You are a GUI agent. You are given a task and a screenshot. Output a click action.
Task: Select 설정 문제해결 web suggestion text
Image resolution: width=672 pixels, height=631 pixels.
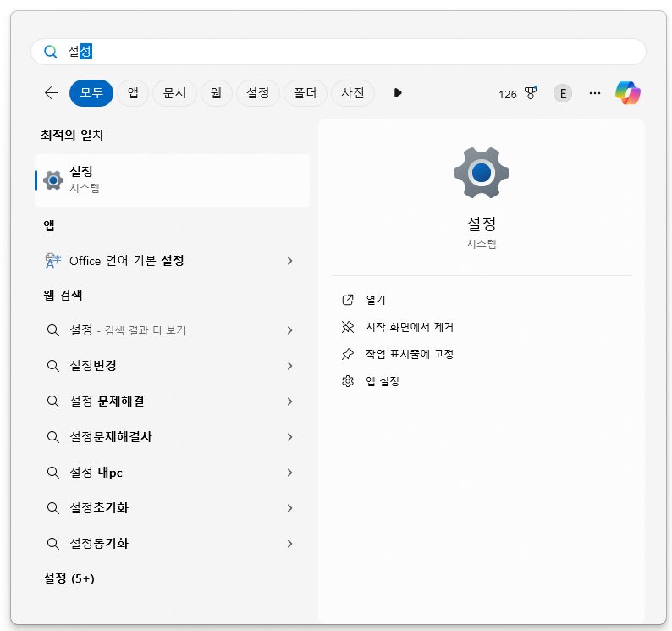click(x=107, y=401)
